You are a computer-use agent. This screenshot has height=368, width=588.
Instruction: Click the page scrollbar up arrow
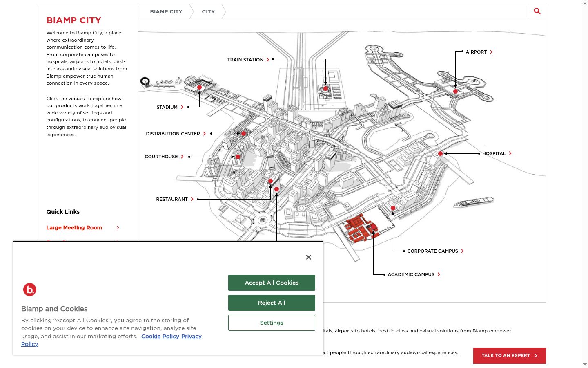tap(585, 3)
